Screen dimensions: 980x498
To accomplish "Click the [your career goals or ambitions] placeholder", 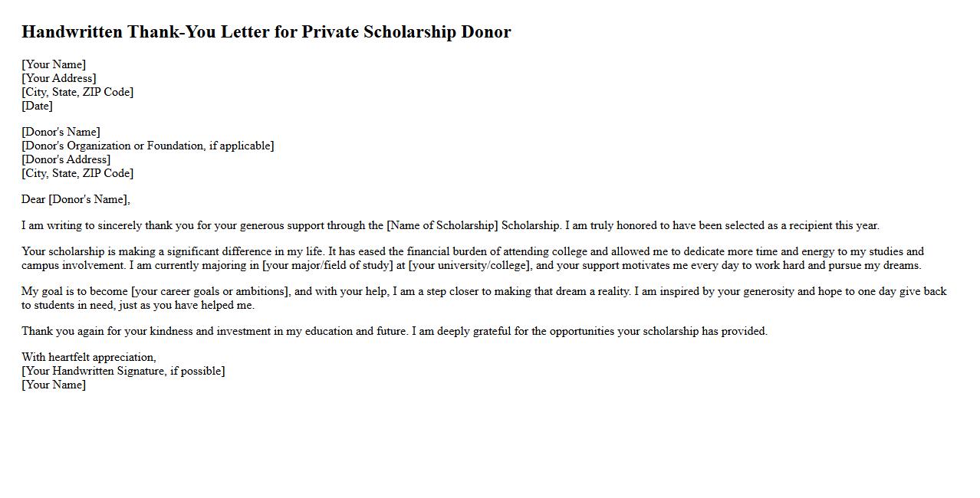I will coord(211,291).
